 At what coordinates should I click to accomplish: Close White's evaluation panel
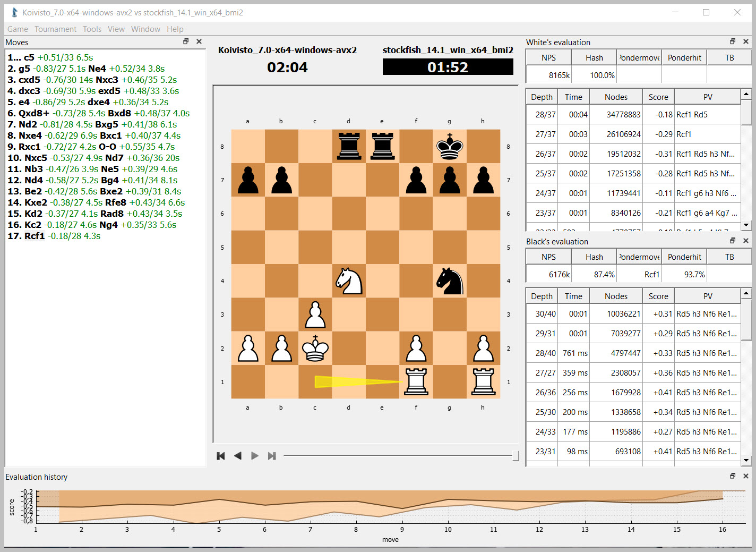746,41
